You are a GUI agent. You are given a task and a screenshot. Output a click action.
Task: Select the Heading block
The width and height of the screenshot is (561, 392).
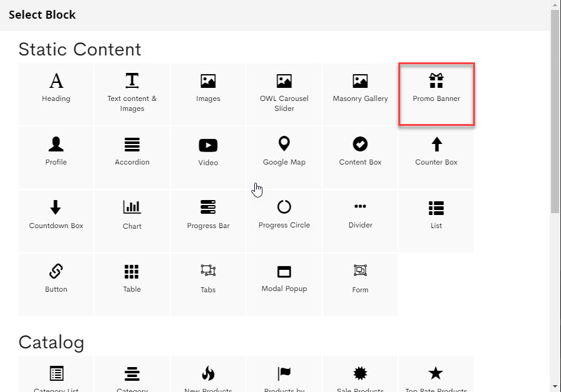point(56,95)
